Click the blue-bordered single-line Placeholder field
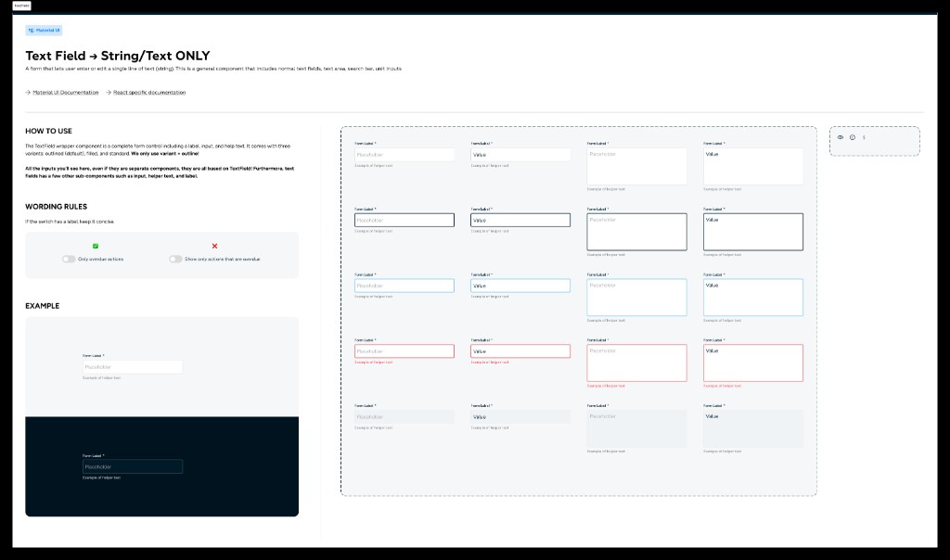Image resolution: width=950 pixels, height=560 pixels. click(404, 286)
